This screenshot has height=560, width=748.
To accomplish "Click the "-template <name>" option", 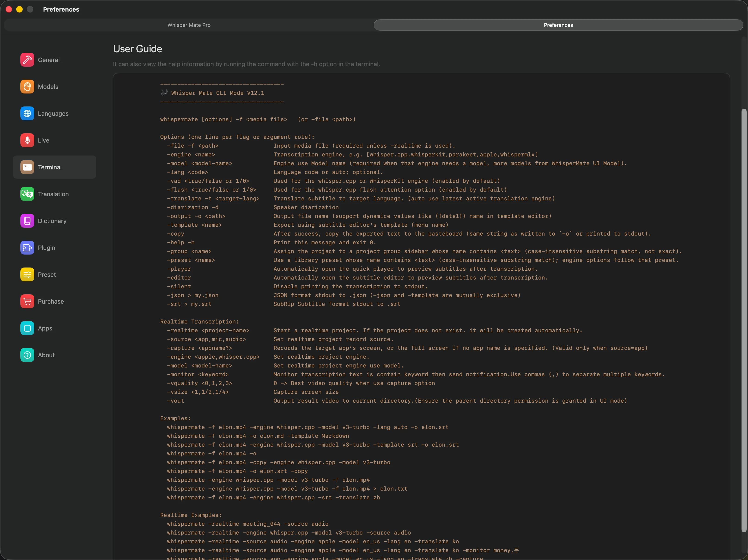I will pyautogui.click(x=195, y=225).
